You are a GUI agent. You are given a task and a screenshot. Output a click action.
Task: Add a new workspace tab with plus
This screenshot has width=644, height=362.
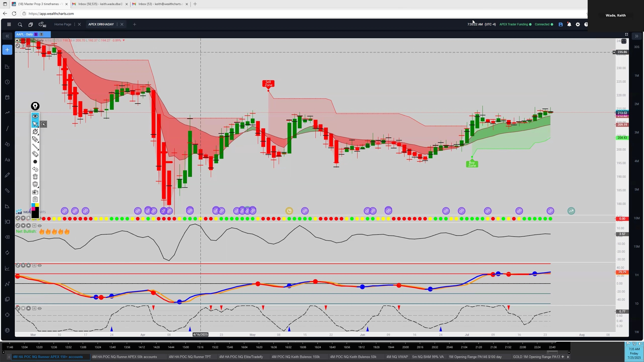coord(135,24)
